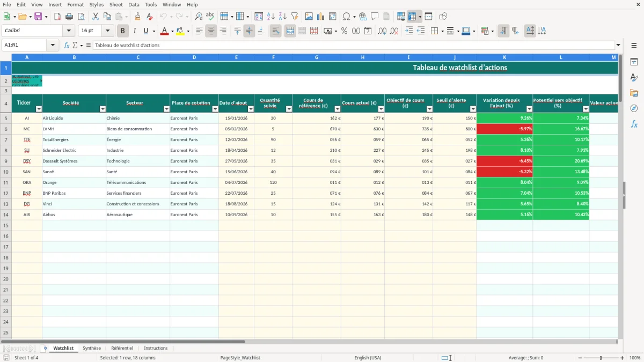Open the Font Color dropdown arrow
The height and width of the screenshot is (362, 644).
coord(172,31)
